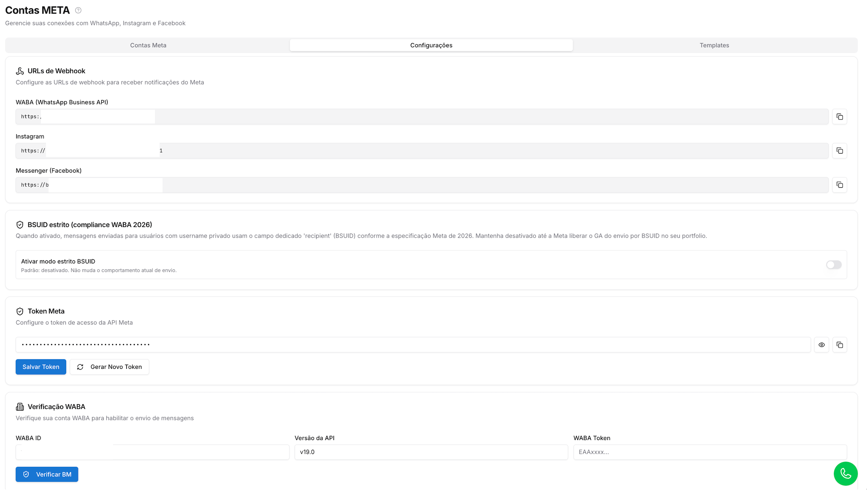Screen dimensions: 868x503
Task: Click the shield icon by Token Meta
Action: coord(20,311)
